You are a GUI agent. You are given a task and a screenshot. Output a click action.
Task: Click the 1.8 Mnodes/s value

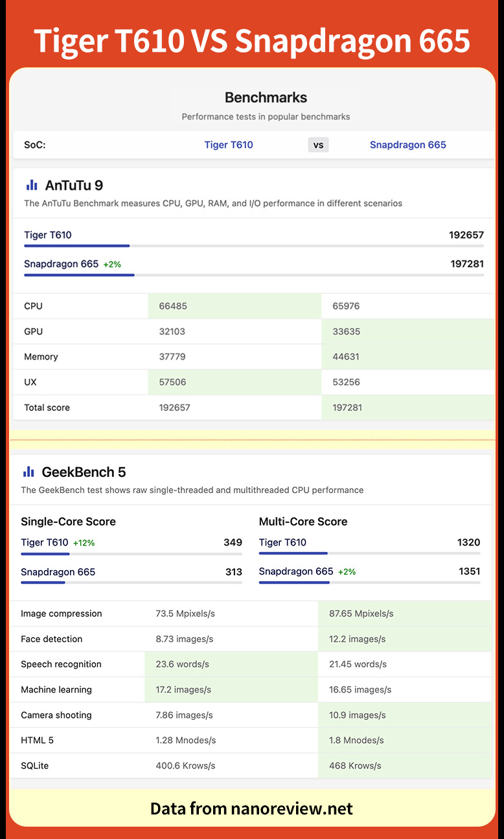357,741
